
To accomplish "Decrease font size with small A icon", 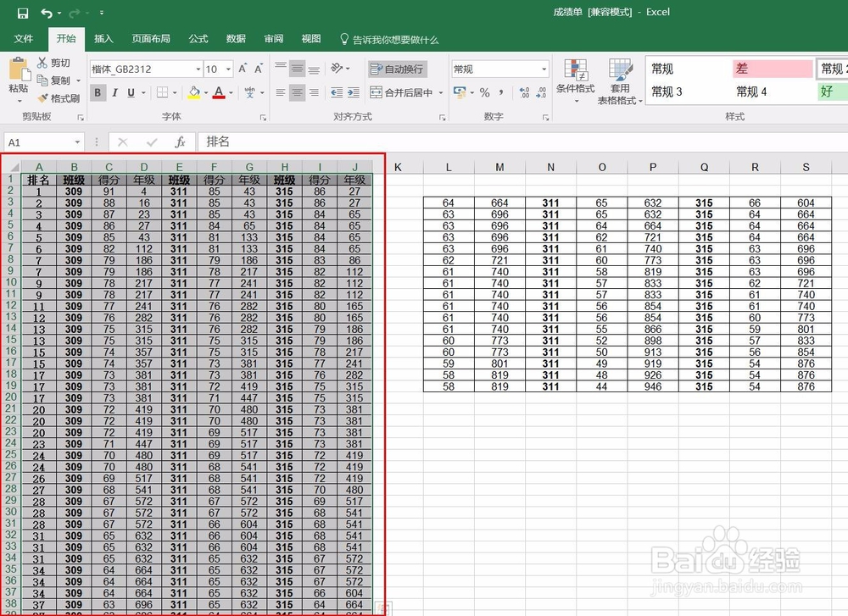I will pyautogui.click(x=259, y=69).
